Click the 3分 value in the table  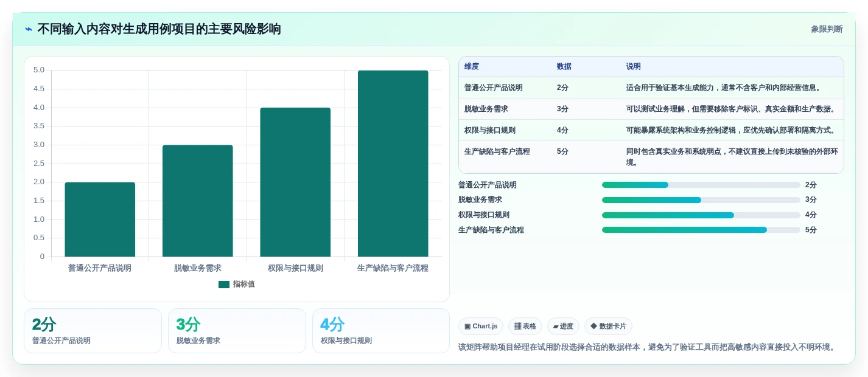[x=563, y=109]
